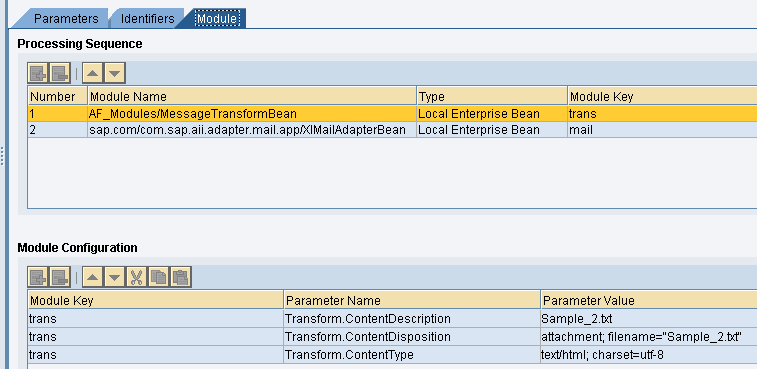Move parameter up in Module Configuration
Viewport: 757px width, 369px height.
tap(93, 277)
